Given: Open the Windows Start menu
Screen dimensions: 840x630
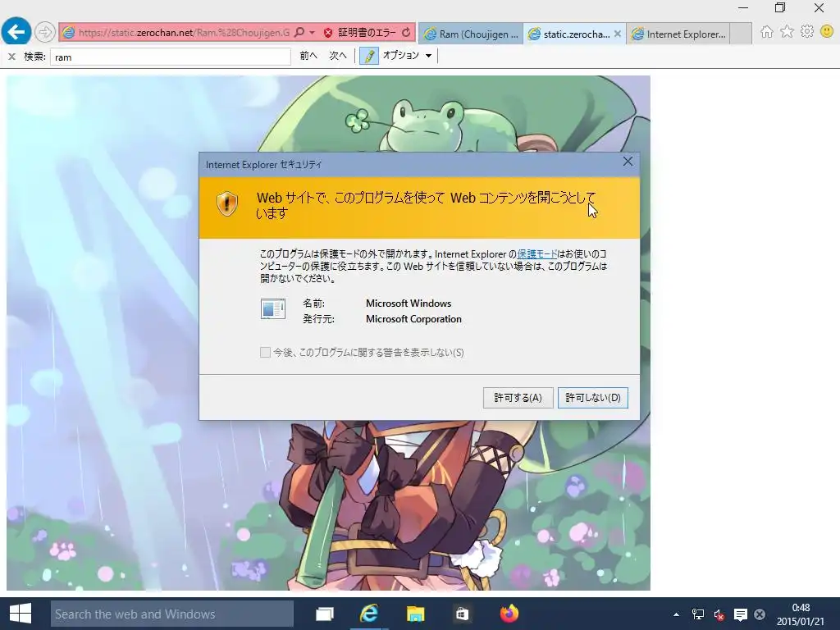Looking at the screenshot, I should click(21, 614).
